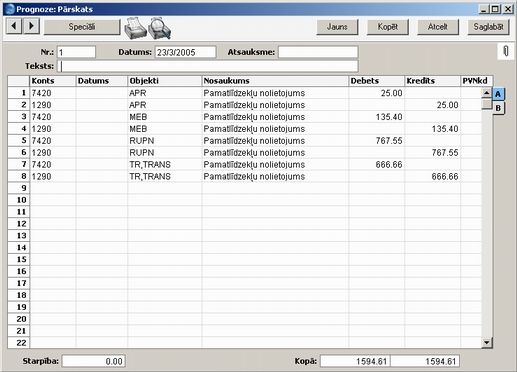
Task: Click credit amount 135.40
Action: (445, 129)
